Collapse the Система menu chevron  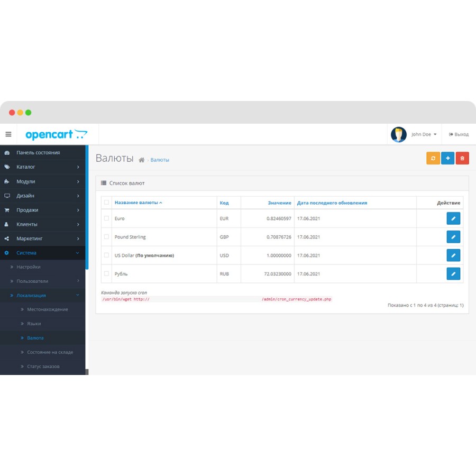(x=77, y=253)
